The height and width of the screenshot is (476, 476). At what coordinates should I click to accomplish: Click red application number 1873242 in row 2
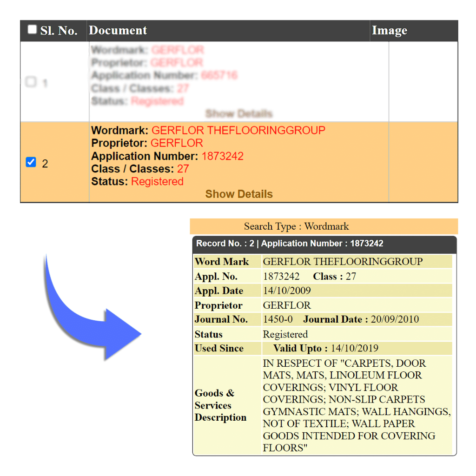click(222, 156)
